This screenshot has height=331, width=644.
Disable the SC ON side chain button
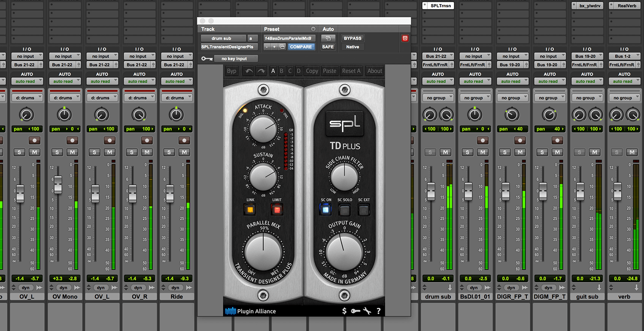(326, 210)
